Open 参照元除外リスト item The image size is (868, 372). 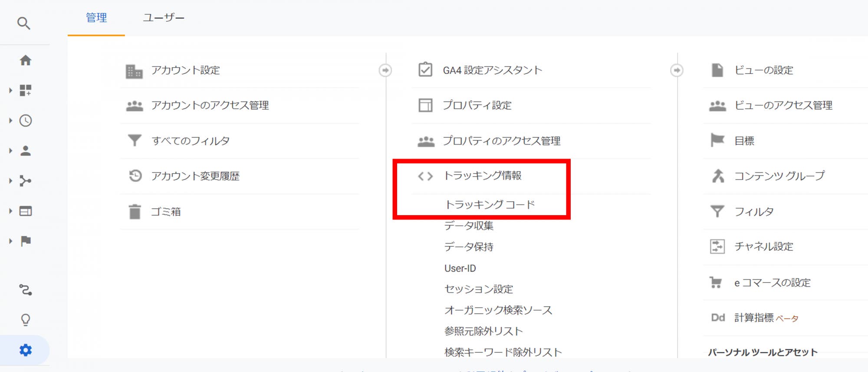click(483, 331)
